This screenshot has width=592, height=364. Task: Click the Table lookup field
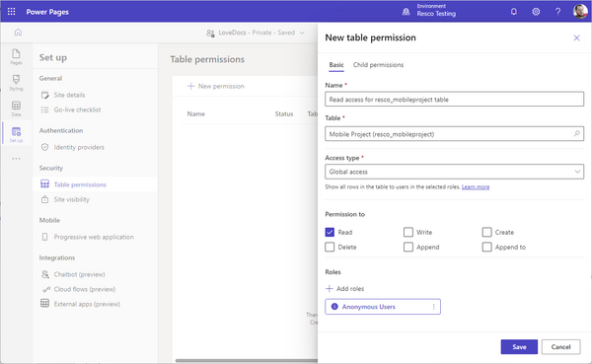coord(454,134)
